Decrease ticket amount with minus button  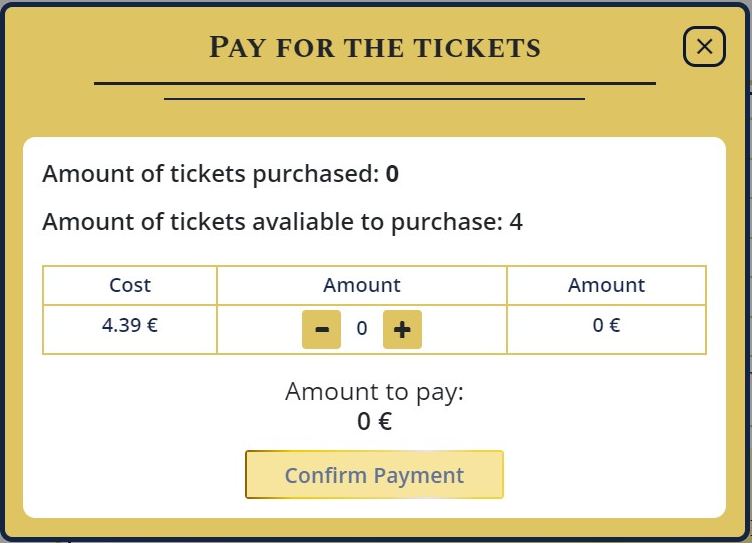pyautogui.click(x=321, y=329)
